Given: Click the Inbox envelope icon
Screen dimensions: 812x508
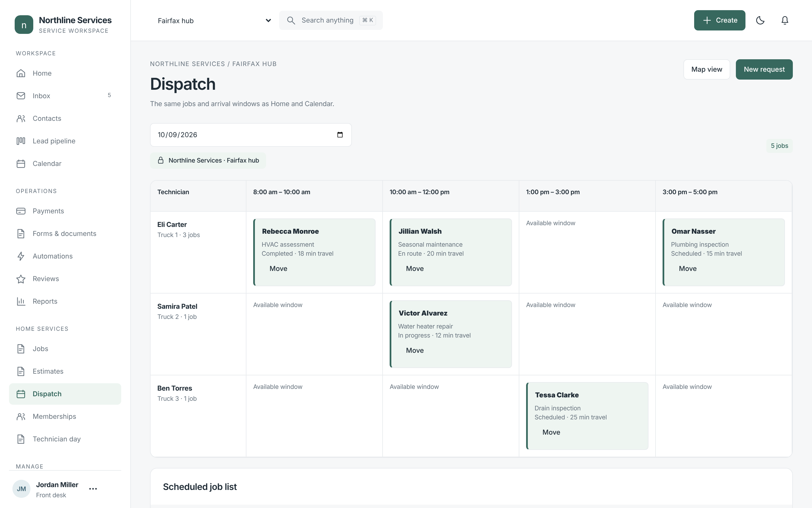Looking at the screenshot, I should [x=21, y=96].
